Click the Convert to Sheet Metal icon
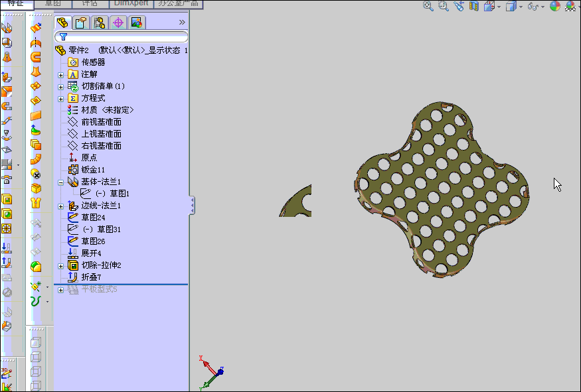This screenshot has height=392, width=581. [x=7, y=42]
